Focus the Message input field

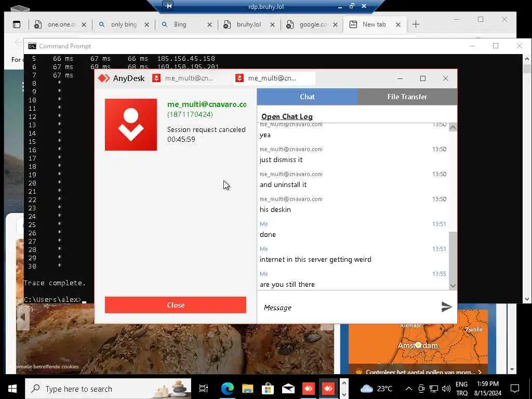tap(350, 308)
